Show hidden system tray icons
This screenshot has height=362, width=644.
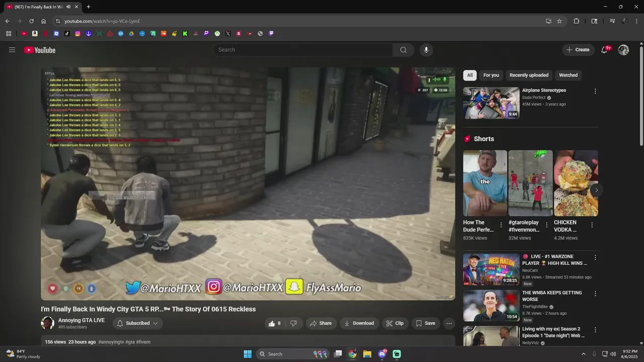coord(584,354)
